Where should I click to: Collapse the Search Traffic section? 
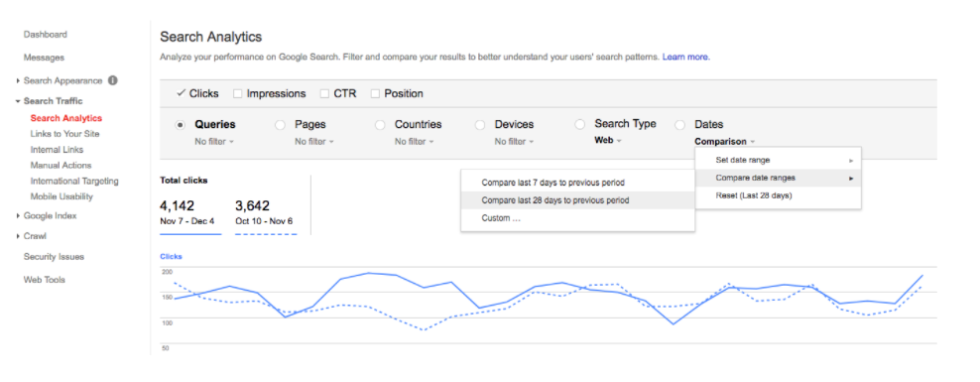pyautogui.click(x=18, y=101)
